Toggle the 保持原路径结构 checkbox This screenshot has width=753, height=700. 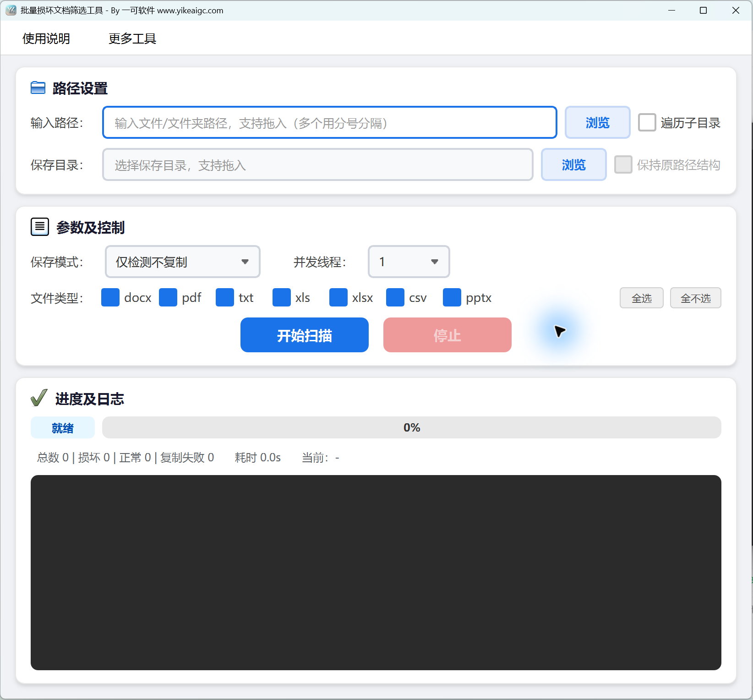tap(623, 164)
